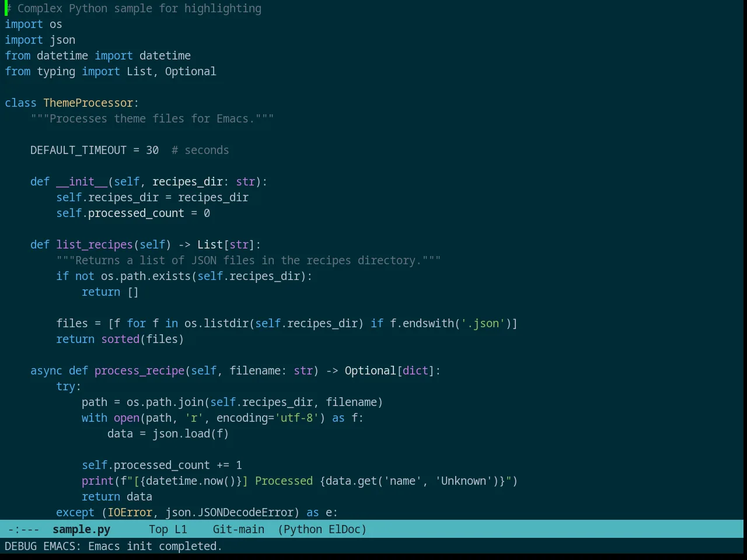747x560 pixels.
Task: Click 'data = json.load(f)' line
Action: [x=168, y=433]
